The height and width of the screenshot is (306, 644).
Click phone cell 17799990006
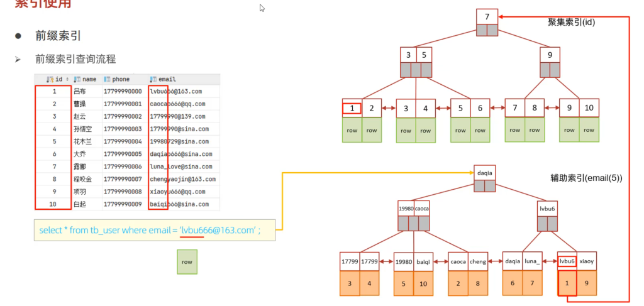click(123, 167)
